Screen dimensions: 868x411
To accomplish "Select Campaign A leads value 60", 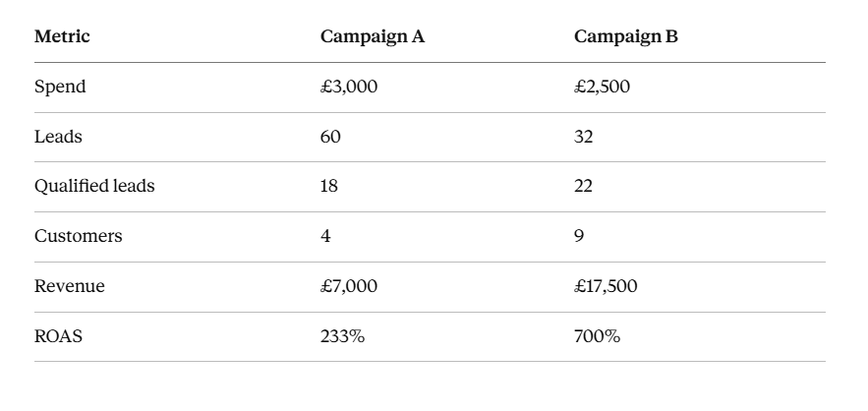I will pyautogui.click(x=330, y=137).
